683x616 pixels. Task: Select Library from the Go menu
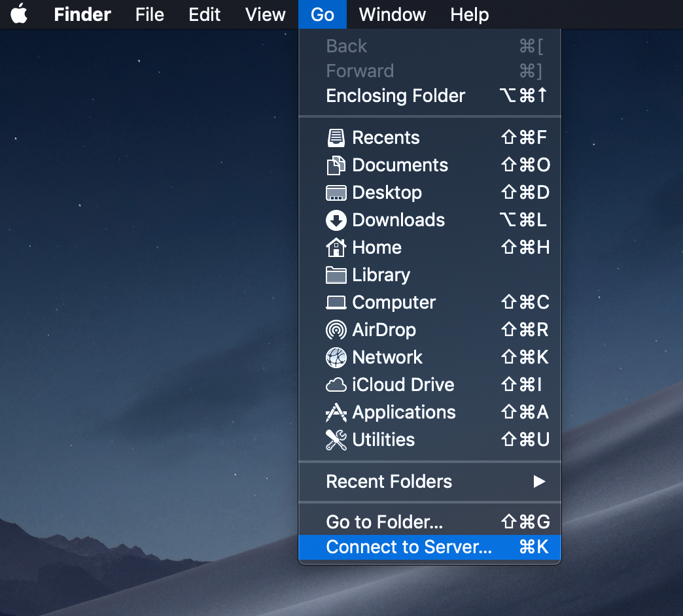point(381,275)
